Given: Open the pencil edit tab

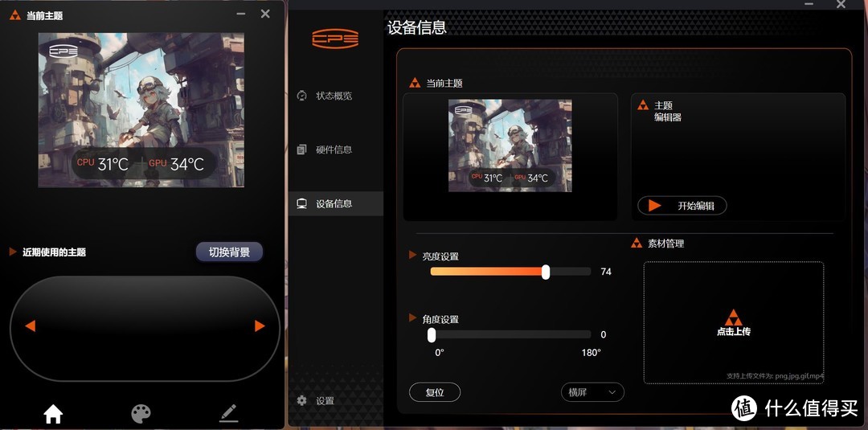Looking at the screenshot, I should pyautogui.click(x=228, y=413).
